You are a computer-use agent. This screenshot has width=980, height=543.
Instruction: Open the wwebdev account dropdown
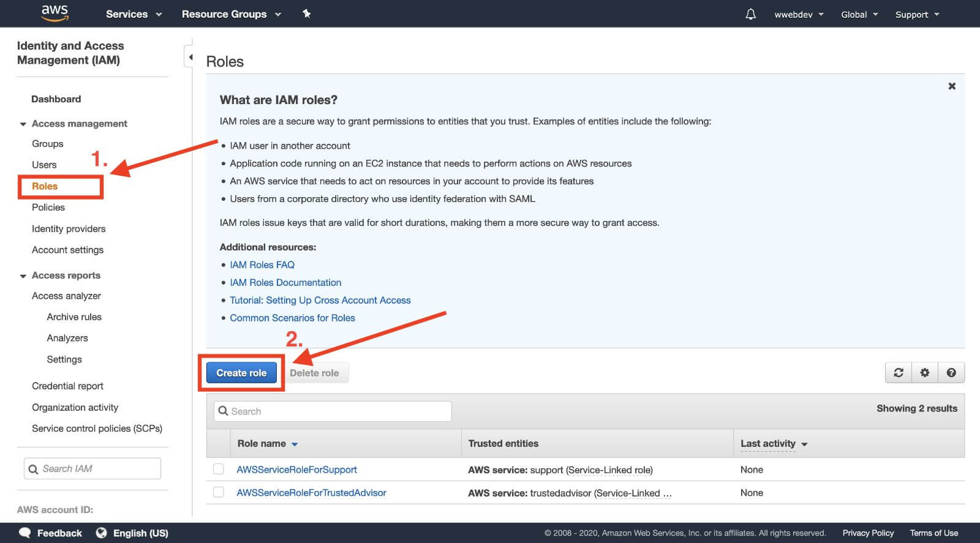pos(799,14)
